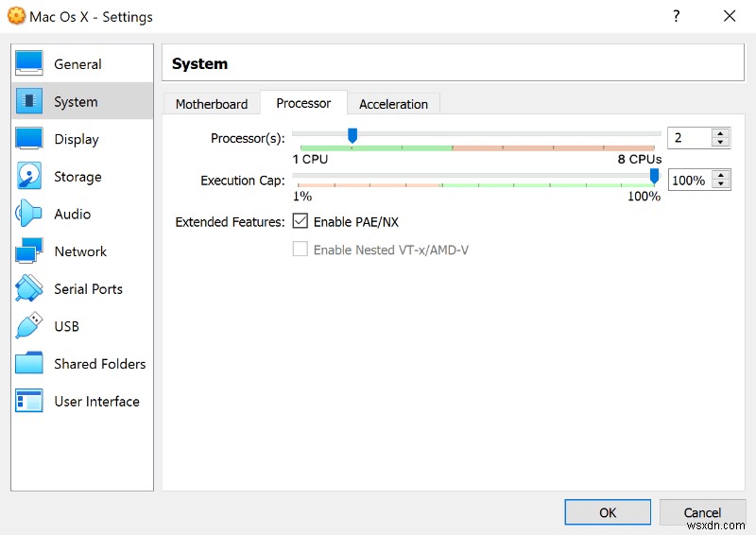
Task: Select System label in the sidebar
Action: coord(76,102)
